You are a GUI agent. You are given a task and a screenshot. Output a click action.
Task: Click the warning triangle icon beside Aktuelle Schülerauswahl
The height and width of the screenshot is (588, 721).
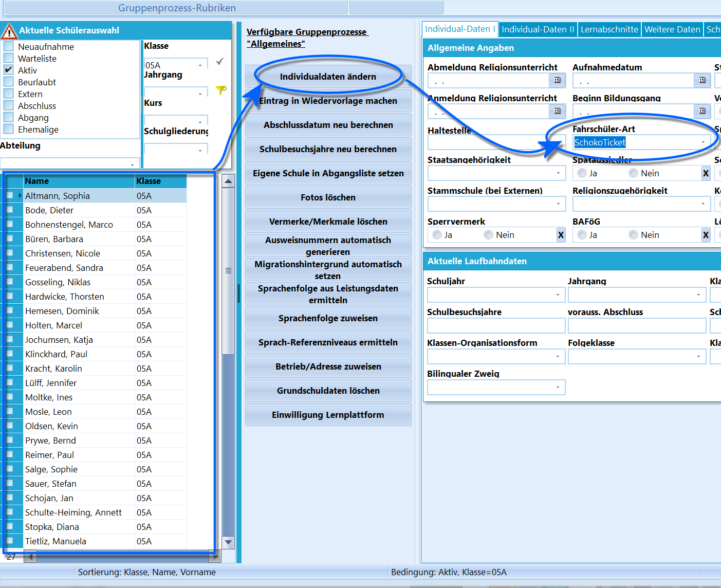[9, 31]
